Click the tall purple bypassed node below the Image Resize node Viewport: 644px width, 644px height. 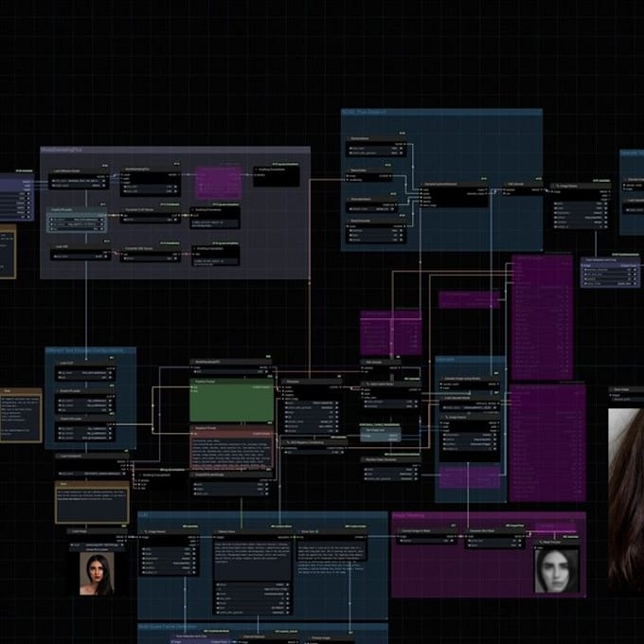542,315
